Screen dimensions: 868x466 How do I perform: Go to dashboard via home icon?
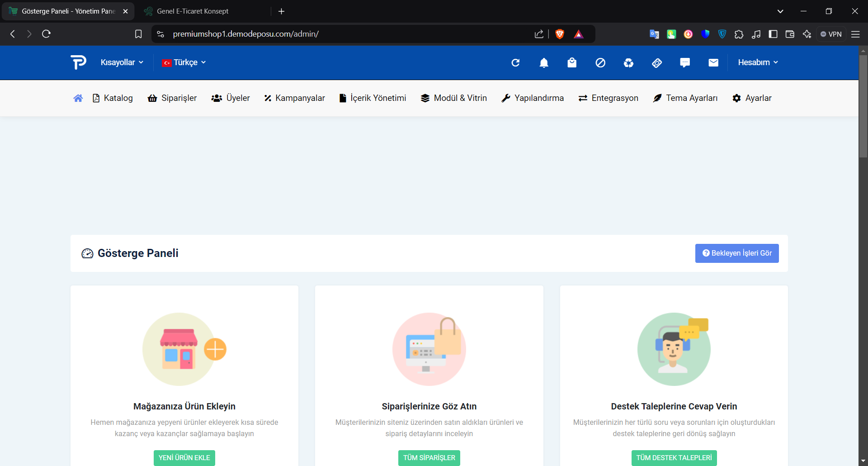pyautogui.click(x=78, y=98)
